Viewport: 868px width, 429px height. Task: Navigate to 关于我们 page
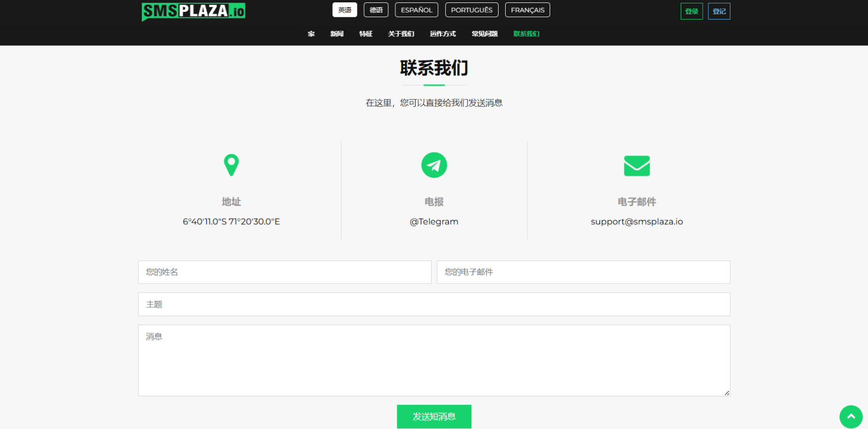[x=401, y=34]
